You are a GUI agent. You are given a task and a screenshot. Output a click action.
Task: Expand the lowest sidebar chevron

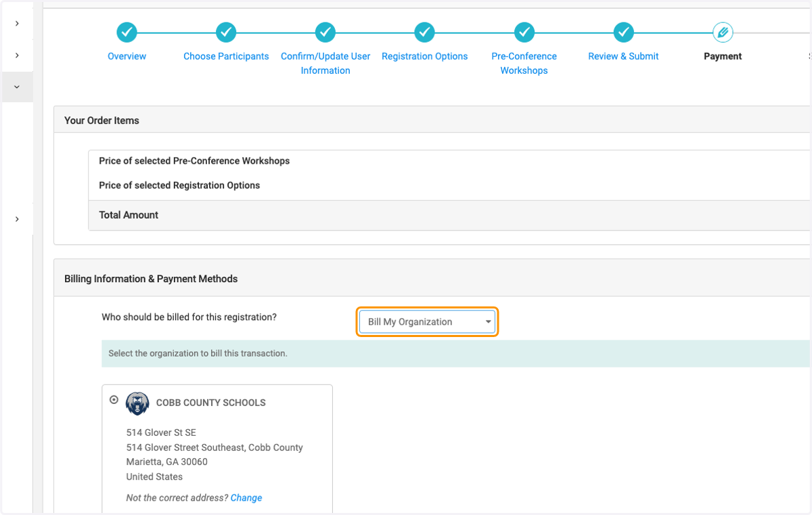(17, 219)
